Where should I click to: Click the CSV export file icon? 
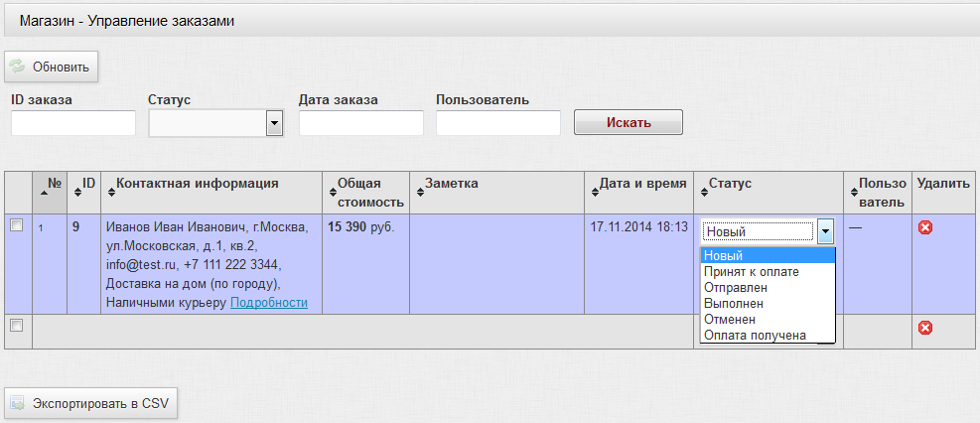[x=17, y=403]
